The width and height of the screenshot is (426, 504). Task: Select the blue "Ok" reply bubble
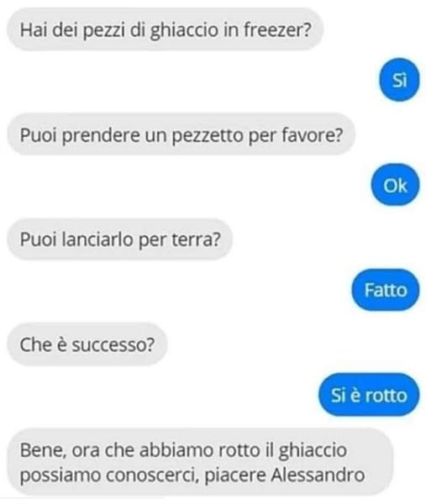click(395, 185)
